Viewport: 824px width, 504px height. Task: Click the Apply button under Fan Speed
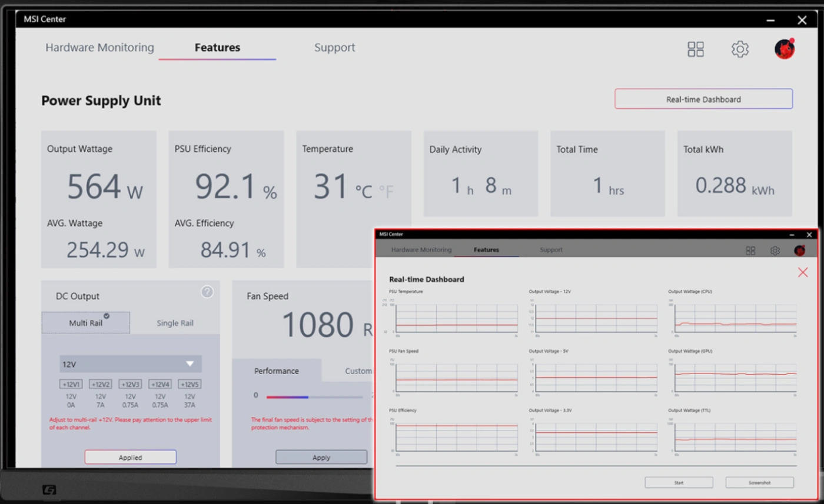pyautogui.click(x=321, y=457)
